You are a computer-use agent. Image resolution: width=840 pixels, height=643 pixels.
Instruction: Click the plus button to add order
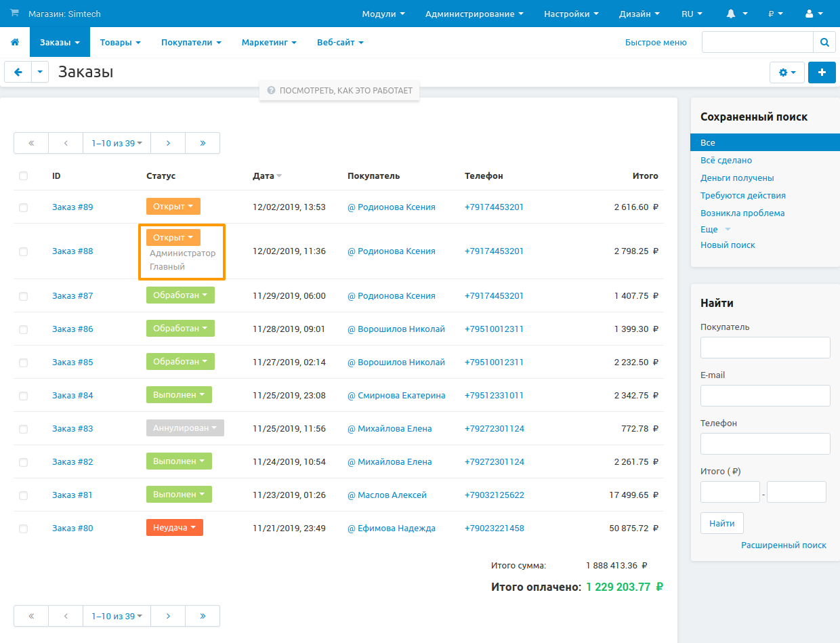pyautogui.click(x=822, y=72)
